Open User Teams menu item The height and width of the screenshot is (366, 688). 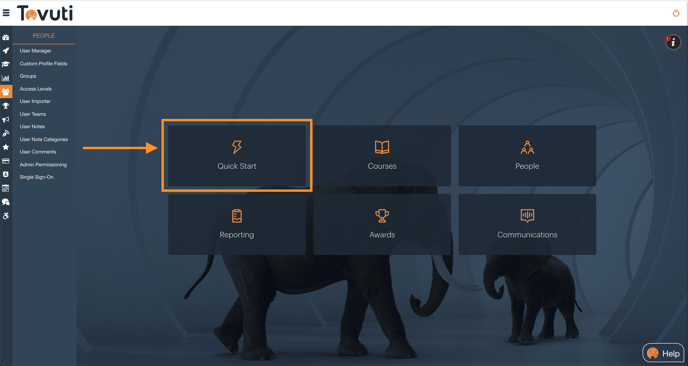pyautogui.click(x=33, y=114)
